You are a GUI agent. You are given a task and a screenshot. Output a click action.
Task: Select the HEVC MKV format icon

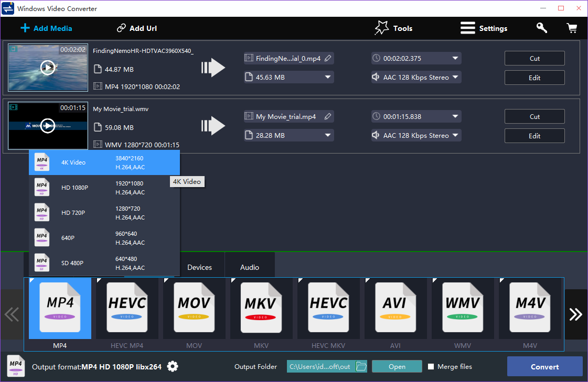click(328, 308)
